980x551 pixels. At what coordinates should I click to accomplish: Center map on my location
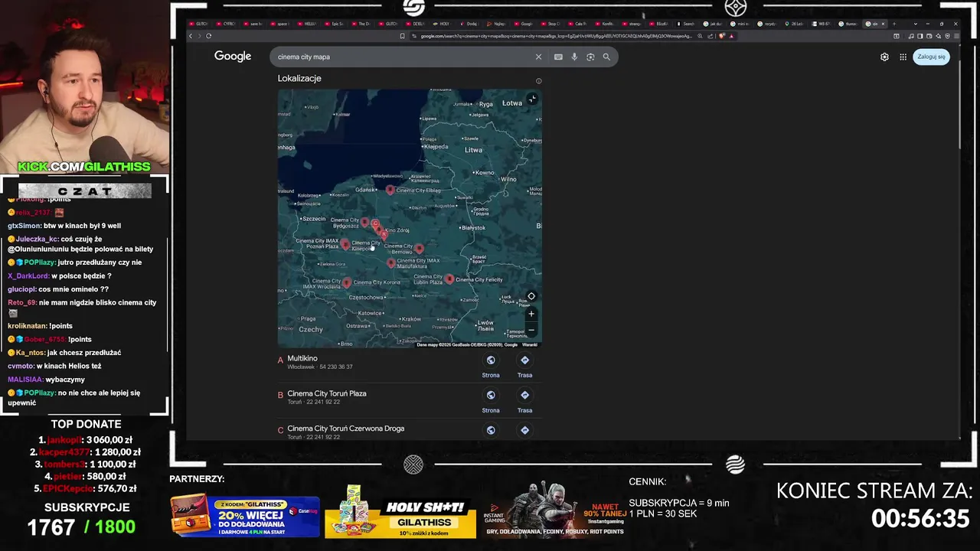point(531,296)
